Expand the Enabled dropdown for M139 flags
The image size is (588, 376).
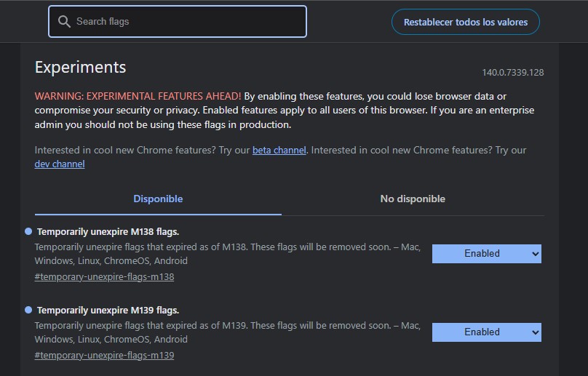[486, 332]
